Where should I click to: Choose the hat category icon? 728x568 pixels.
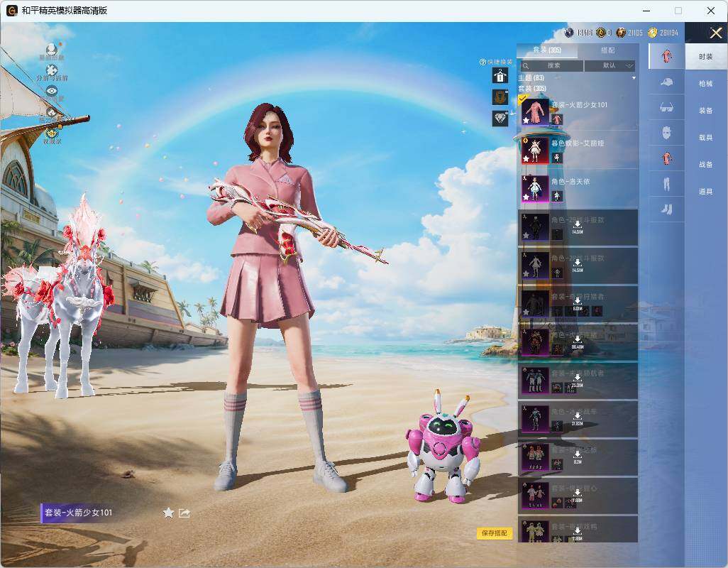coord(666,82)
